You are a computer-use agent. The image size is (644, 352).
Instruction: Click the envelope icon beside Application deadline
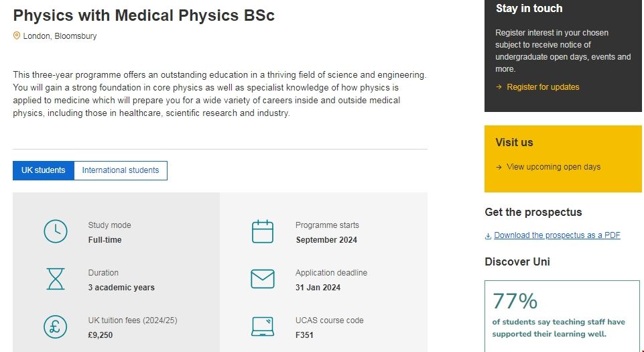(263, 279)
